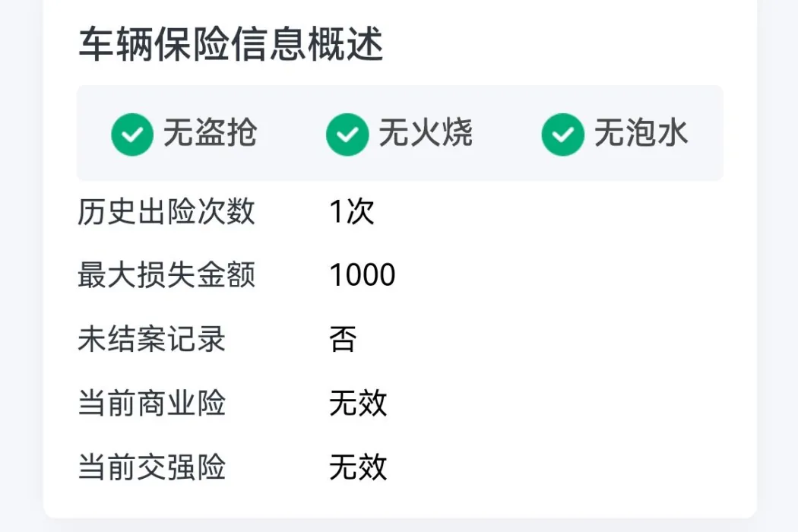Click the 未结案记录 label
798x532 pixels.
(152, 339)
